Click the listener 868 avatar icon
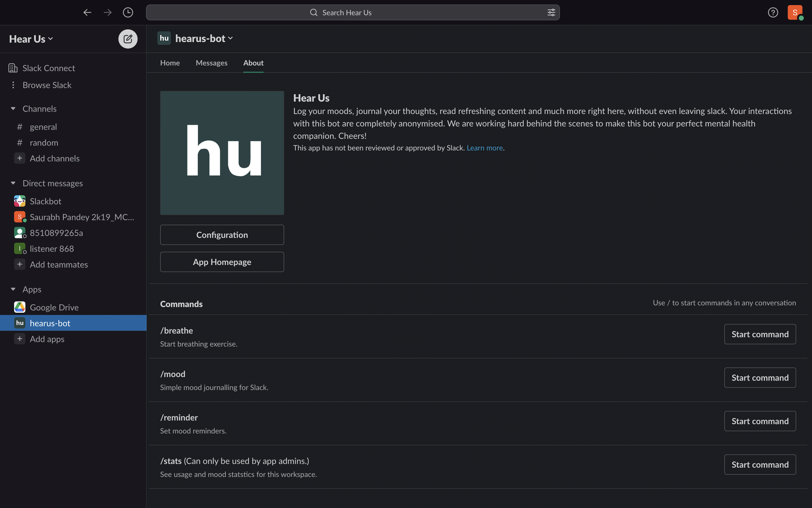Viewport: 812px width, 508px height. coord(20,249)
